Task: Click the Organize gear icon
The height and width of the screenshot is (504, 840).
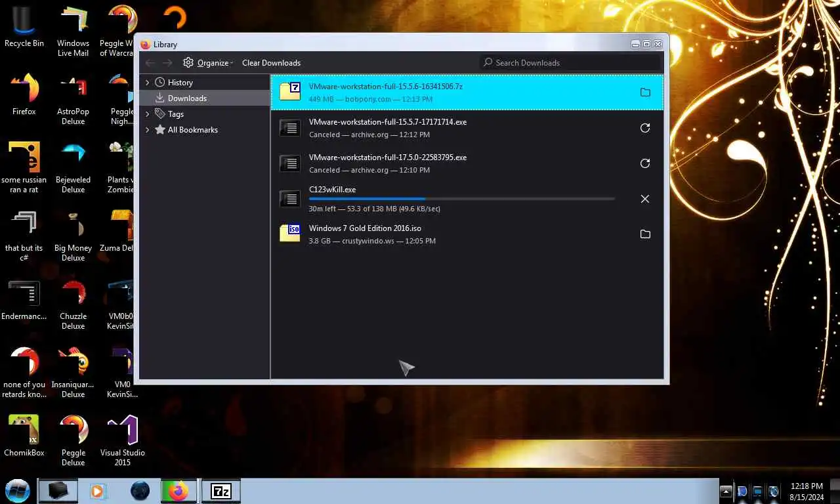Action: click(188, 62)
